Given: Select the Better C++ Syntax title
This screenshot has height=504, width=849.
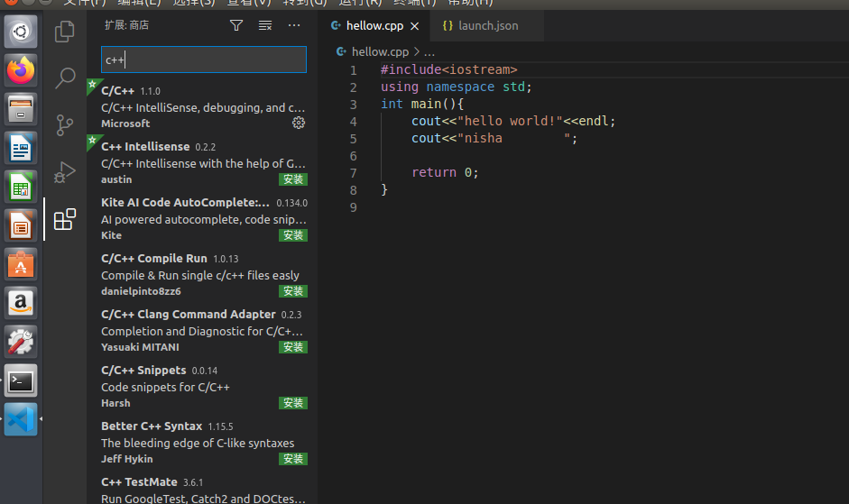Looking at the screenshot, I should click(x=152, y=426).
